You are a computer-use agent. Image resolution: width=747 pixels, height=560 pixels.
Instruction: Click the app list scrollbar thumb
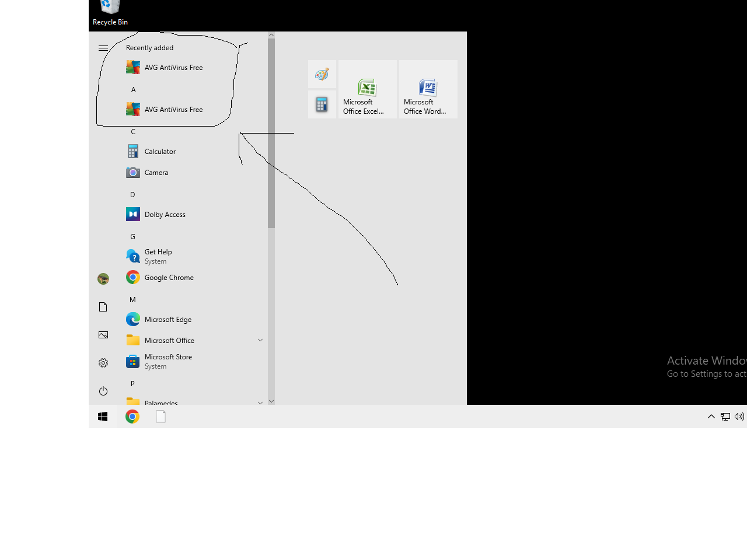click(x=271, y=134)
